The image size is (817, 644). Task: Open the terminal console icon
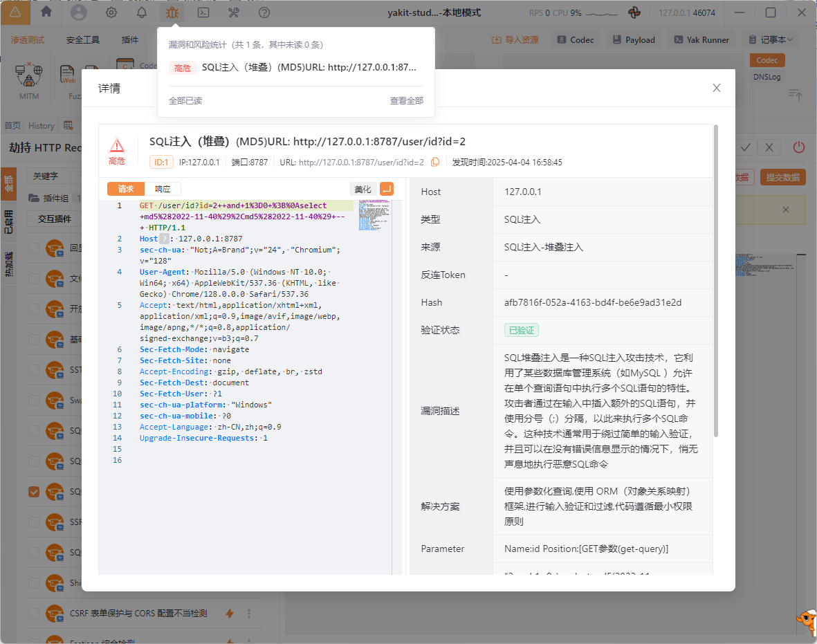click(x=203, y=12)
